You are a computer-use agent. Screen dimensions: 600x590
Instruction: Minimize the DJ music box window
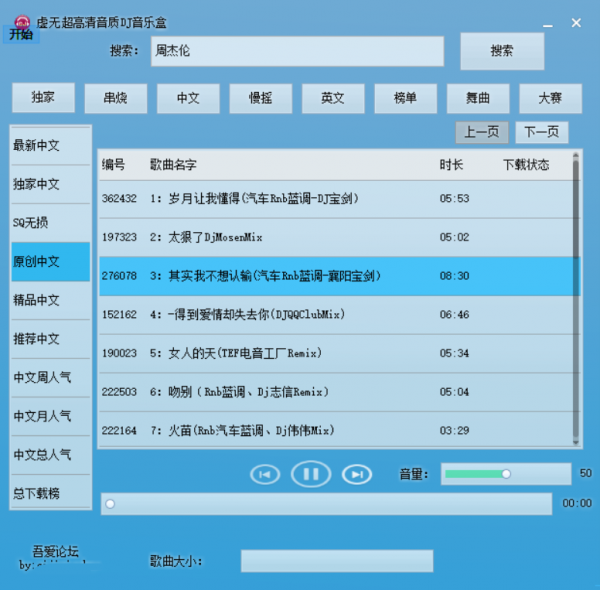click(x=545, y=23)
